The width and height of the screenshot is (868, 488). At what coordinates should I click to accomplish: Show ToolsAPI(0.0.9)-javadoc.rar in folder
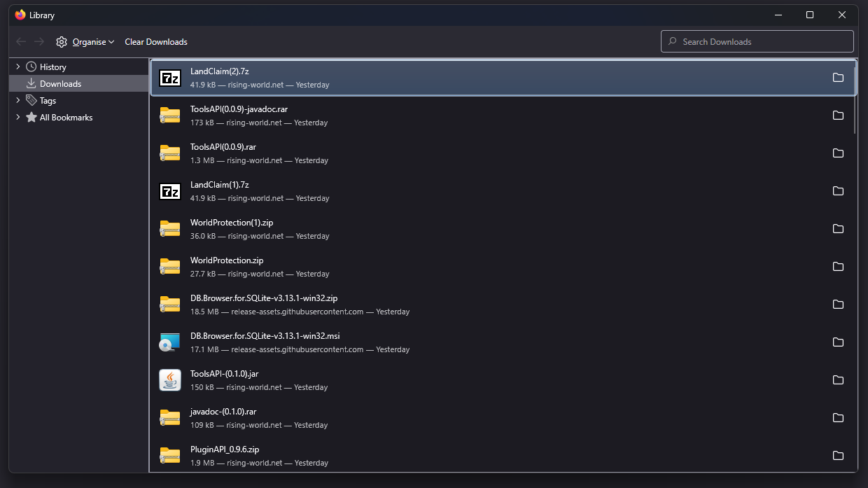(x=838, y=116)
